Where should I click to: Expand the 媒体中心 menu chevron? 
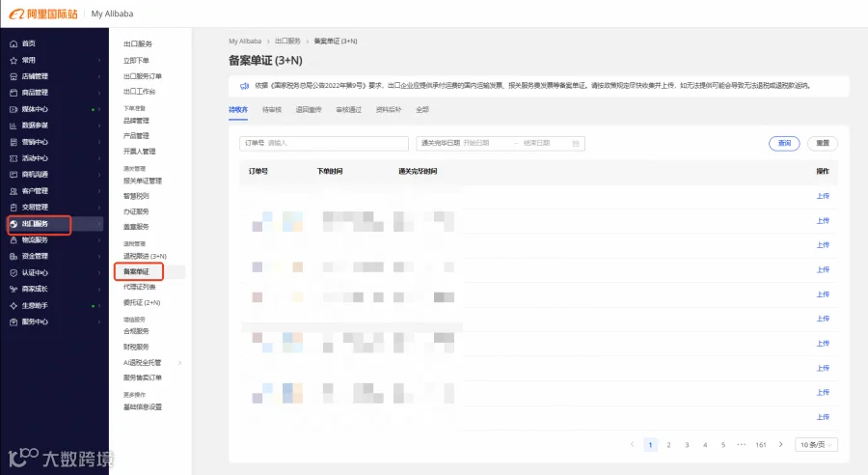tap(99, 109)
